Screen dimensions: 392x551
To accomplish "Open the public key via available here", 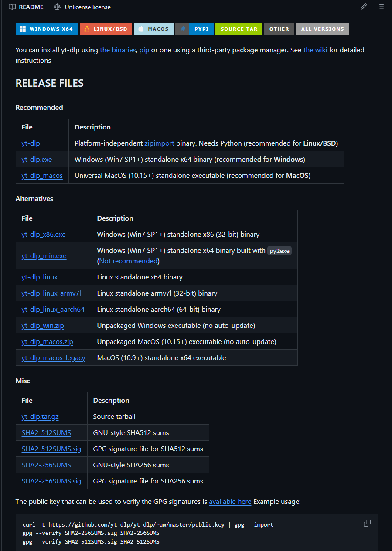I will click(x=230, y=502).
